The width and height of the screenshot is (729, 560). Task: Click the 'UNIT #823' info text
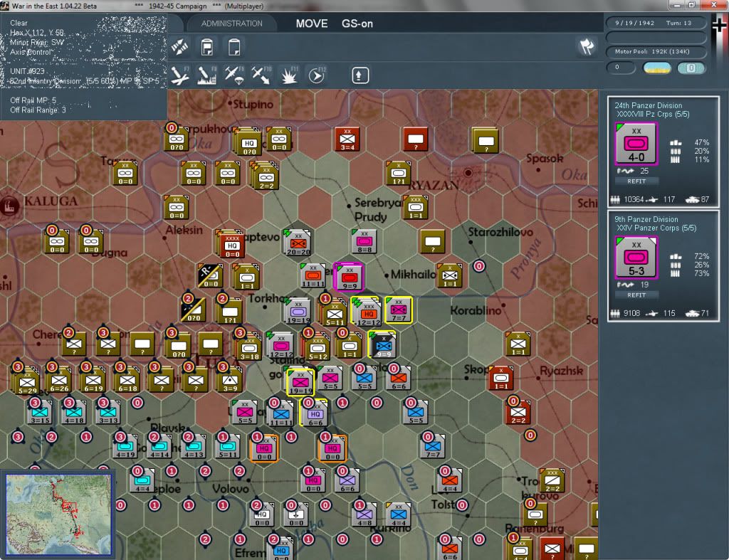[28, 71]
